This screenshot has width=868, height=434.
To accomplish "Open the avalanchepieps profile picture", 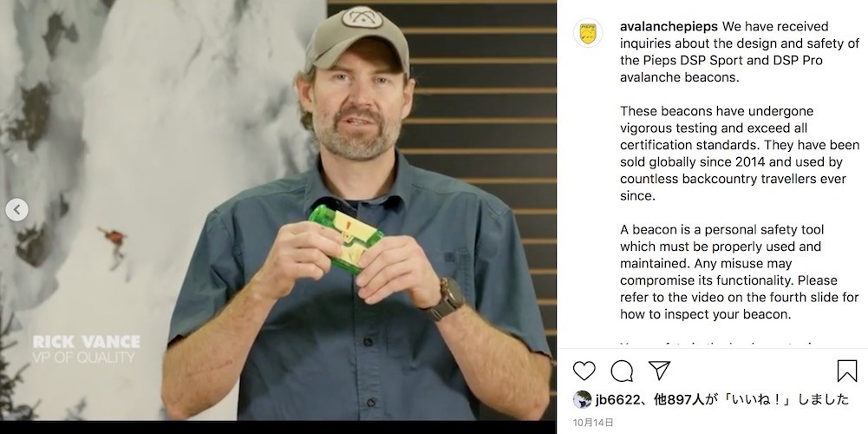I will pos(588,33).
